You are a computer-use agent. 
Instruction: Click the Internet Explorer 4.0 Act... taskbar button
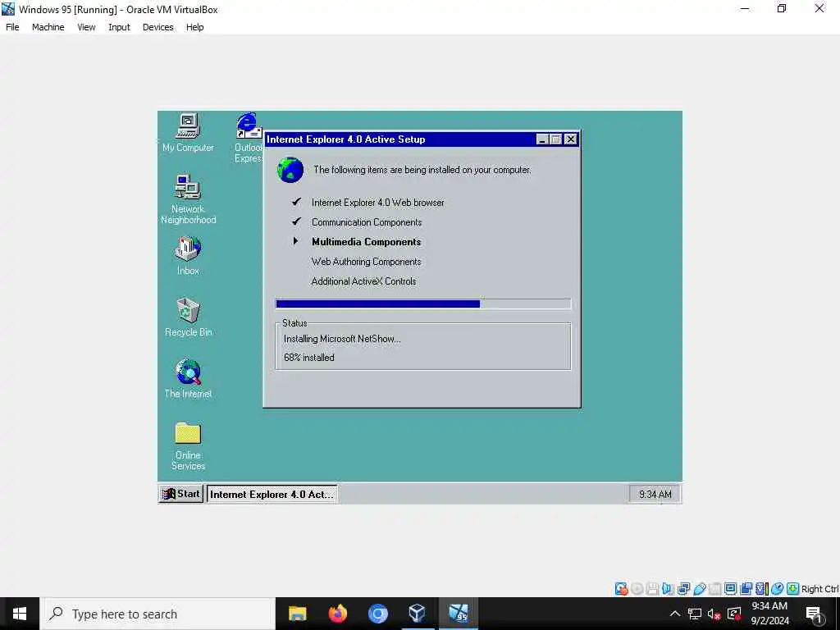272,494
